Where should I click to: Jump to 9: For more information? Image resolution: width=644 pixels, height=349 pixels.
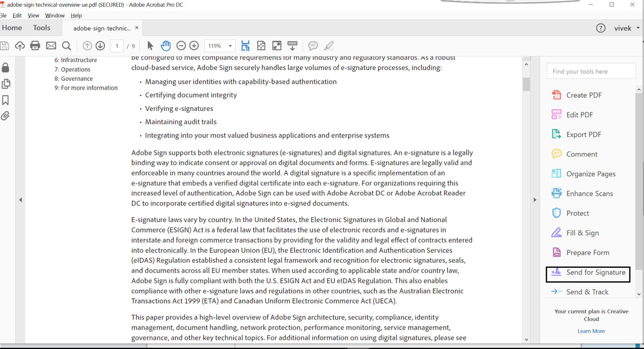pos(86,88)
